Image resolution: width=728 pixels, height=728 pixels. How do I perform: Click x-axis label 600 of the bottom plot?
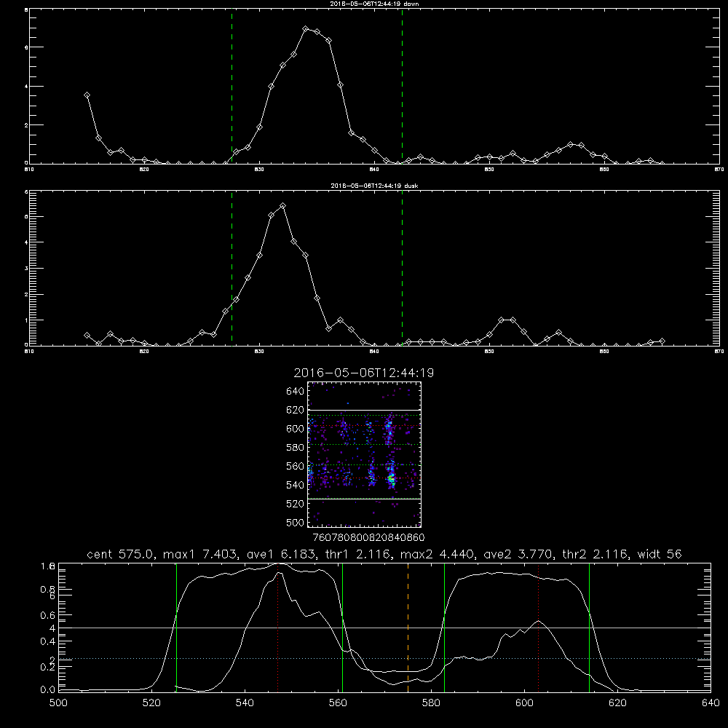click(x=525, y=703)
